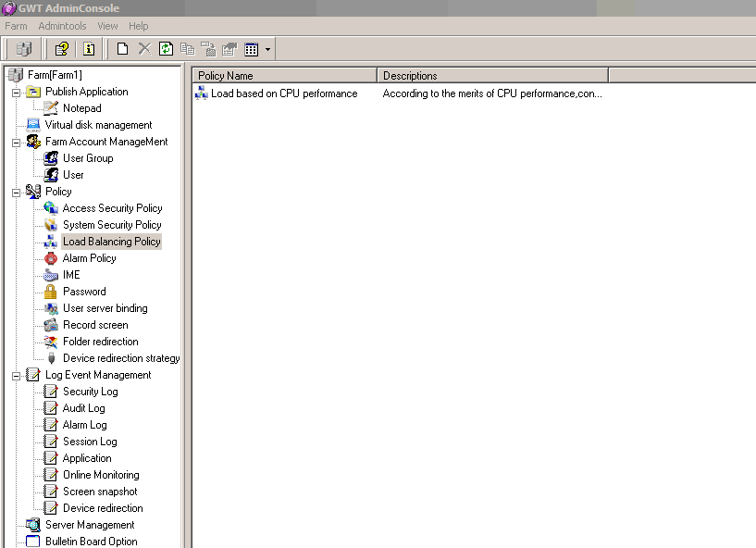Open the view mode dropdown arrow
The width and height of the screenshot is (756, 548).
pyautogui.click(x=267, y=49)
